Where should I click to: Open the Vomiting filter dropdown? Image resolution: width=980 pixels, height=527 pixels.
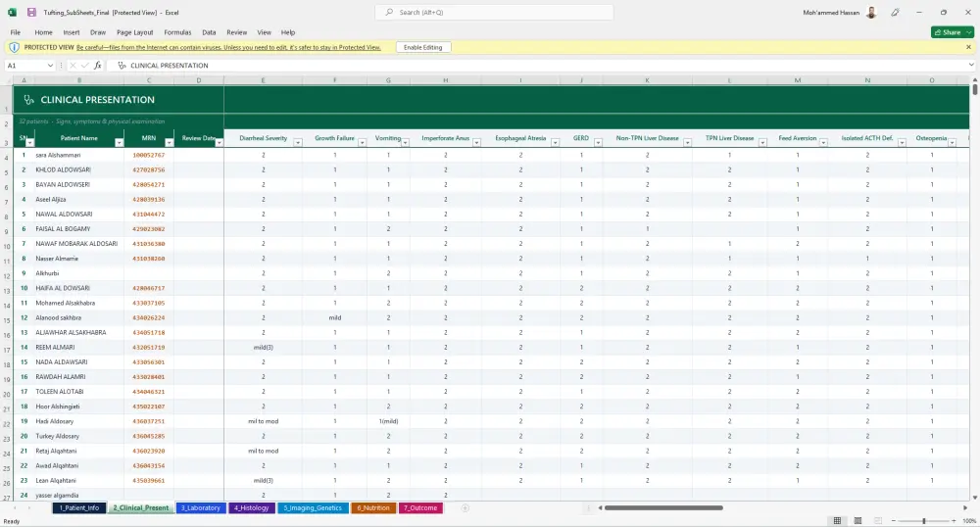point(405,143)
